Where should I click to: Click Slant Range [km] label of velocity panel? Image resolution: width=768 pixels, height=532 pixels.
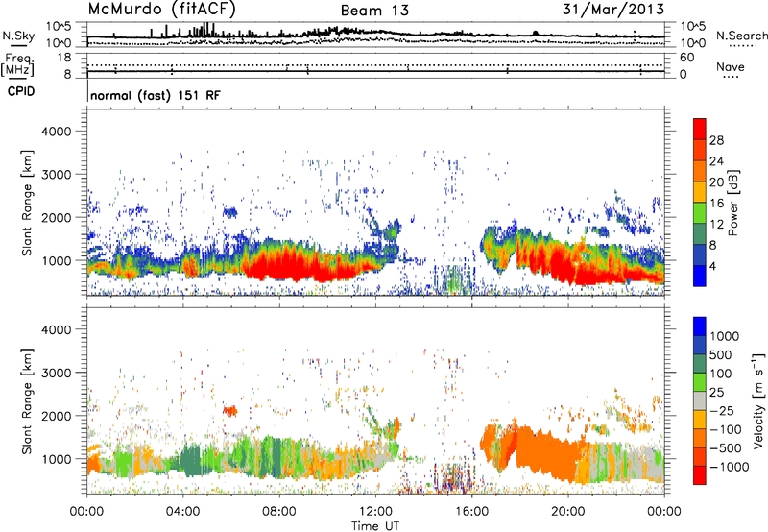pyautogui.click(x=27, y=400)
